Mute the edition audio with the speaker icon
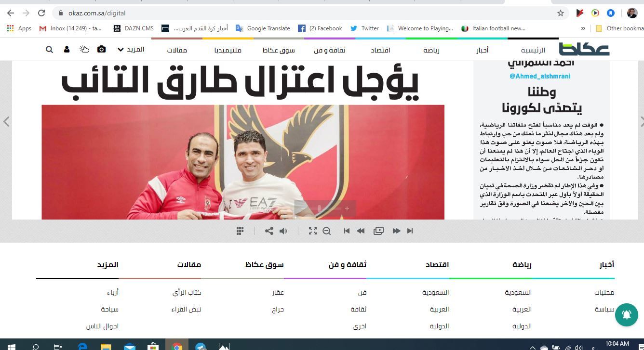This screenshot has width=644, height=350. pos(283,231)
